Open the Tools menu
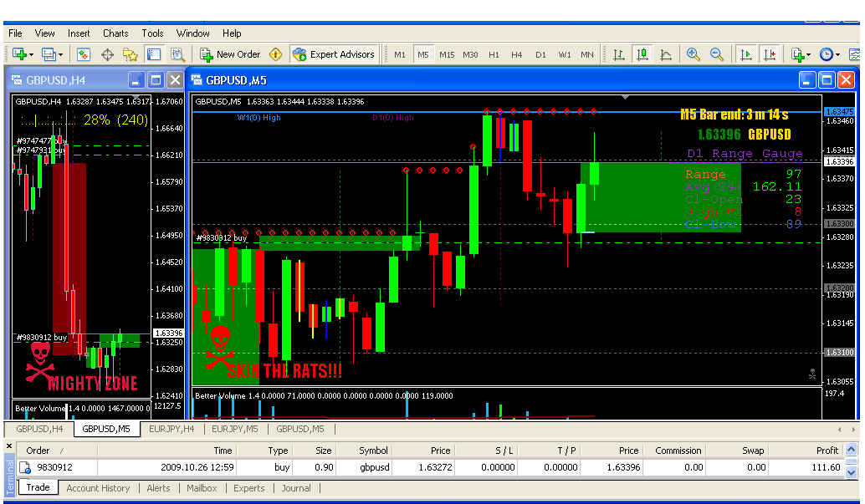 (x=152, y=33)
